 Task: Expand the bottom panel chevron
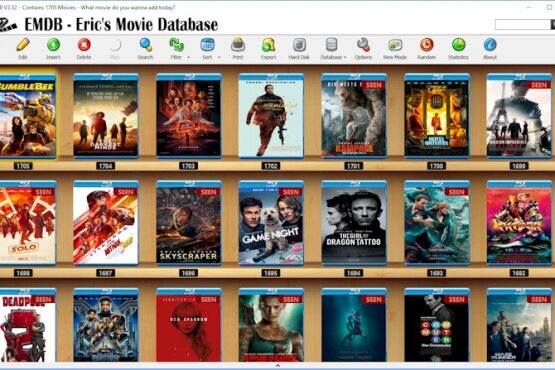click(278, 366)
